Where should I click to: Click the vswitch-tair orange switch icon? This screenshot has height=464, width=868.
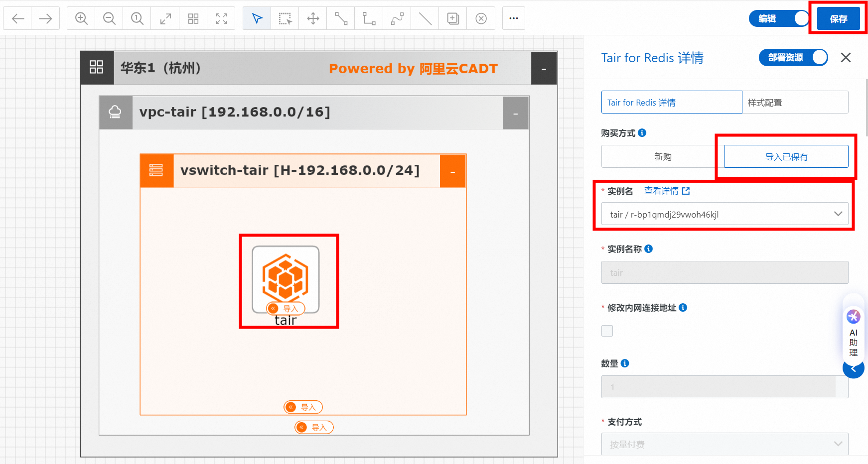click(x=156, y=171)
